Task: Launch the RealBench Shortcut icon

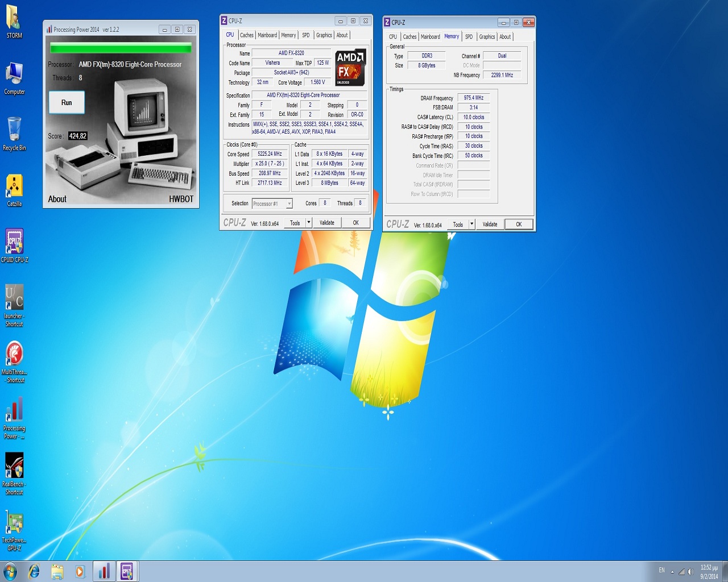Action: [14, 473]
